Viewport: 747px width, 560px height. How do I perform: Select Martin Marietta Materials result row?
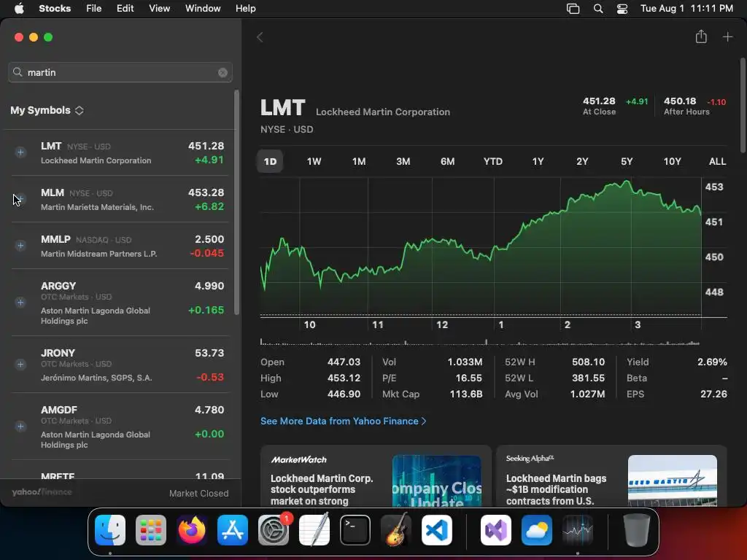(x=120, y=199)
